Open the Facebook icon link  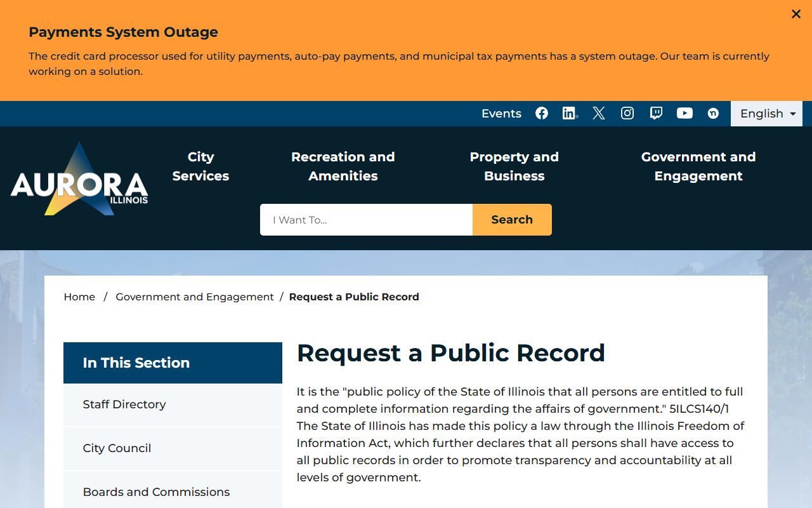click(542, 113)
